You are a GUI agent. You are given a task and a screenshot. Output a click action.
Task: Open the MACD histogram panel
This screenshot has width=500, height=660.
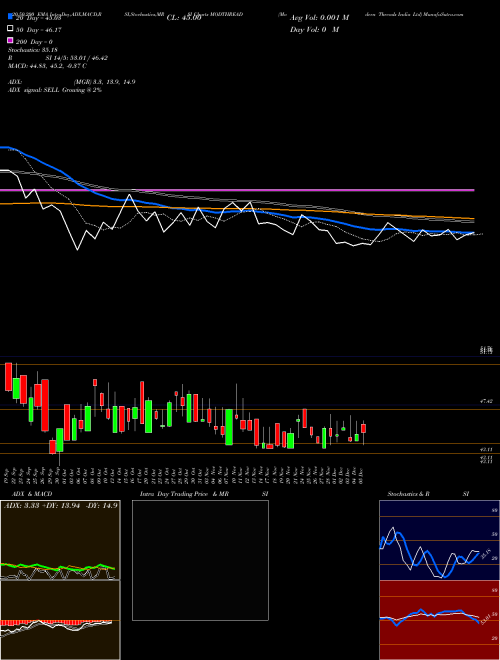pyautogui.click(x=60, y=620)
